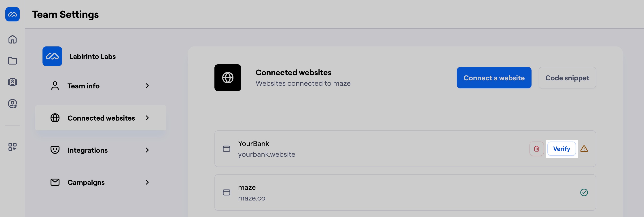The width and height of the screenshot is (644, 217).
Task: Select the Labirinto Labs workspace avatar
Action: coord(52,56)
